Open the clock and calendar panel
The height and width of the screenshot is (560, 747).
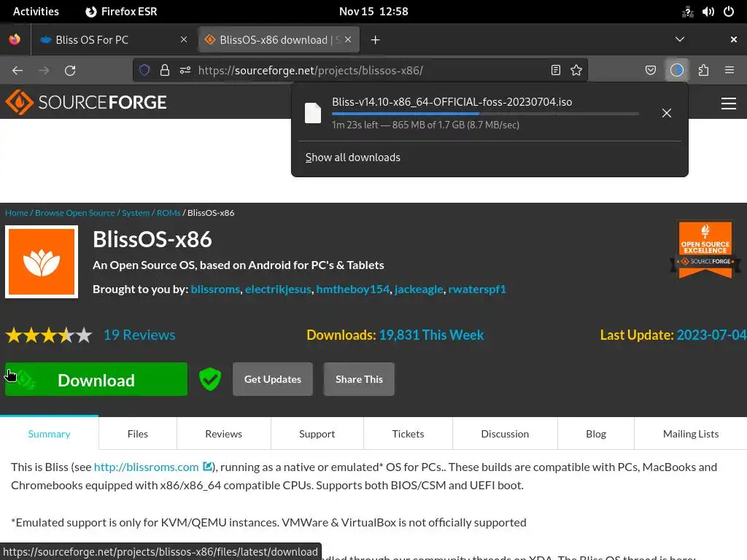pos(373,12)
